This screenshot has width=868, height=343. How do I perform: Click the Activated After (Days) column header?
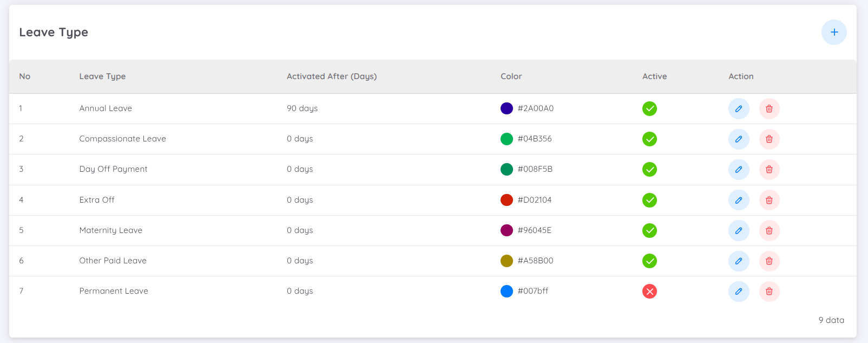pos(331,76)
